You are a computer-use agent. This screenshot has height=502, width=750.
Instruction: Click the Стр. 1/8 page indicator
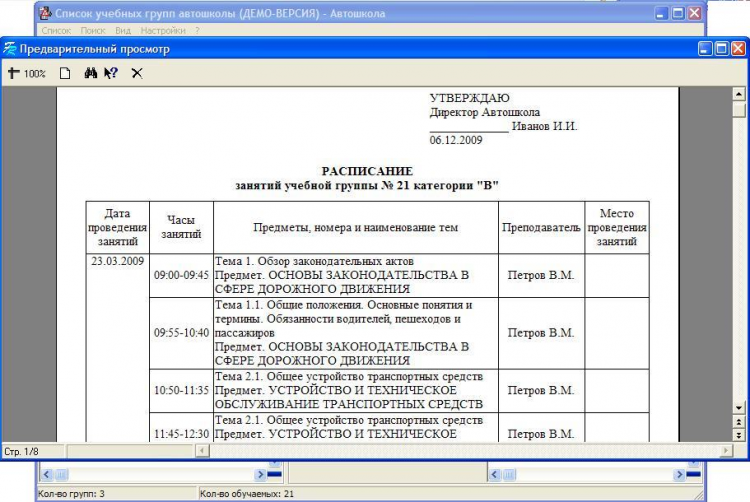pos(22,451)
